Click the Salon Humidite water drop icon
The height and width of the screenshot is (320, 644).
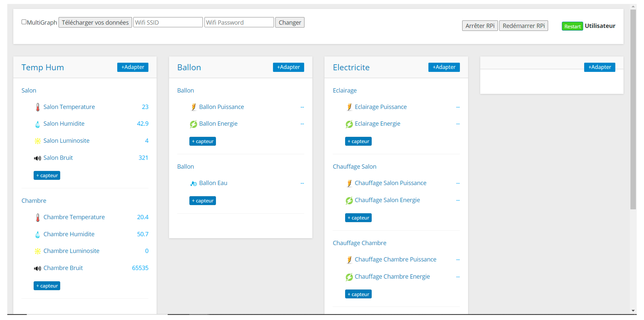(x=38, y=124)
